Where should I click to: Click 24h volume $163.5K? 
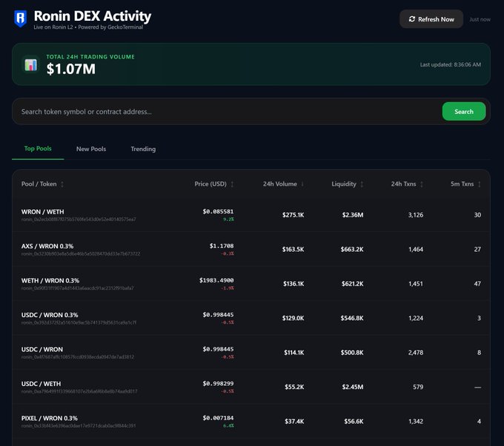tap(293, 249)
